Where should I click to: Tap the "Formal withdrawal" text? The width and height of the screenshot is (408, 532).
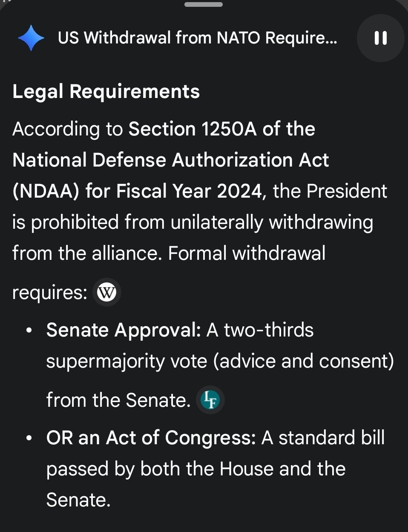(247, 253)
